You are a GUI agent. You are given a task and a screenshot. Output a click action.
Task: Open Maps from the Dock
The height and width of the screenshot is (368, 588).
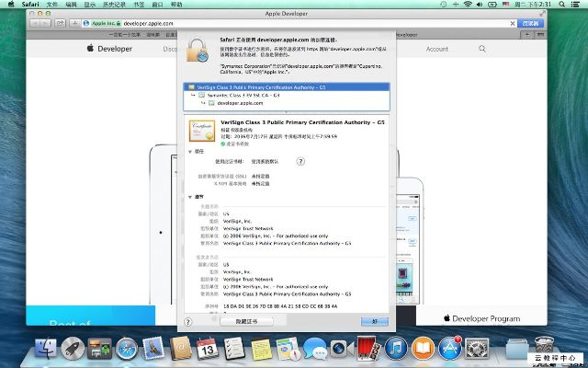pyautogui.click(x=288, y=348)
